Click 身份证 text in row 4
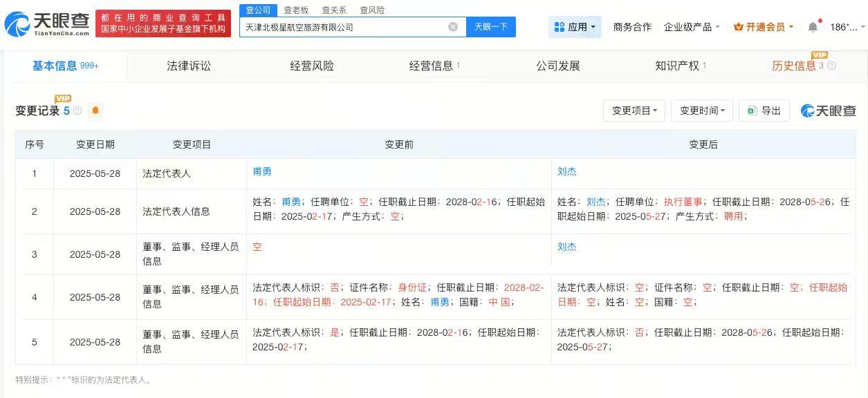 [x=412, y=287]
